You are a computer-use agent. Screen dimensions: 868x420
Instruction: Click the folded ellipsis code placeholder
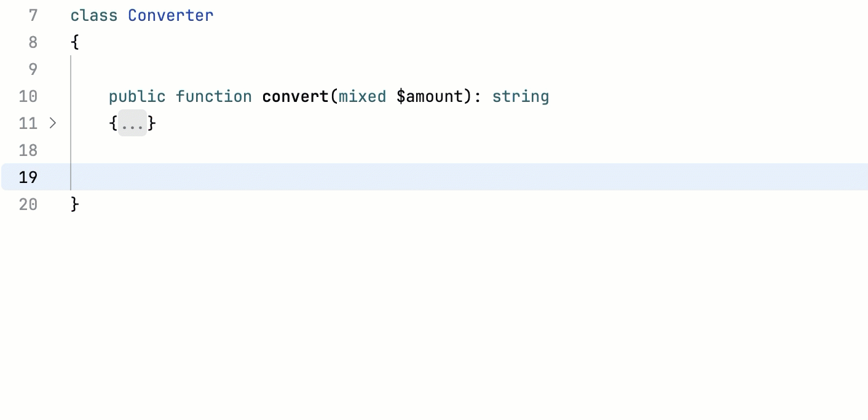coord(132,124)
